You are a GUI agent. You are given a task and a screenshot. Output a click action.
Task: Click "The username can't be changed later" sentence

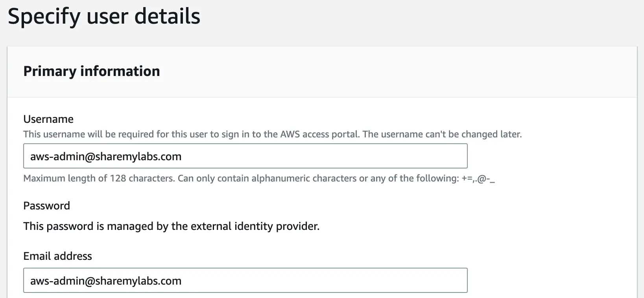[442, 134]
